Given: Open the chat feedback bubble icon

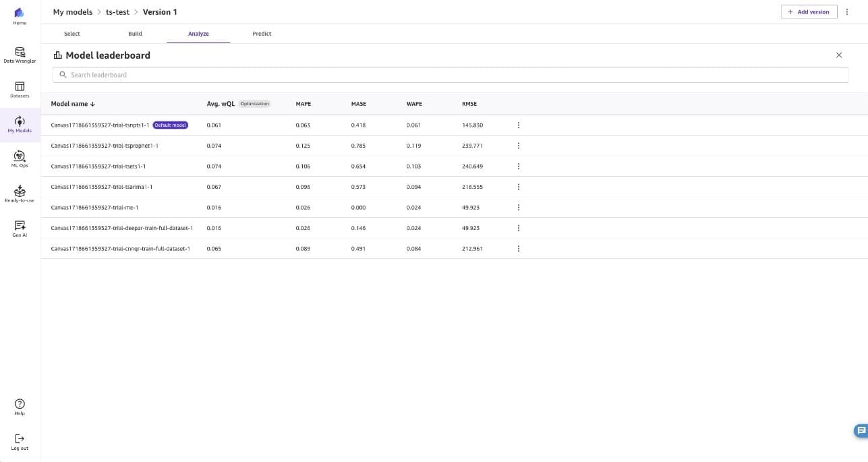Looking at the screenshot, I should (861, 430).
